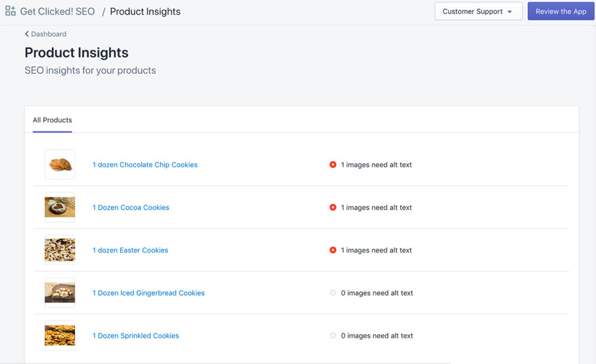Click the Review the App button

(x=560, y=12)
